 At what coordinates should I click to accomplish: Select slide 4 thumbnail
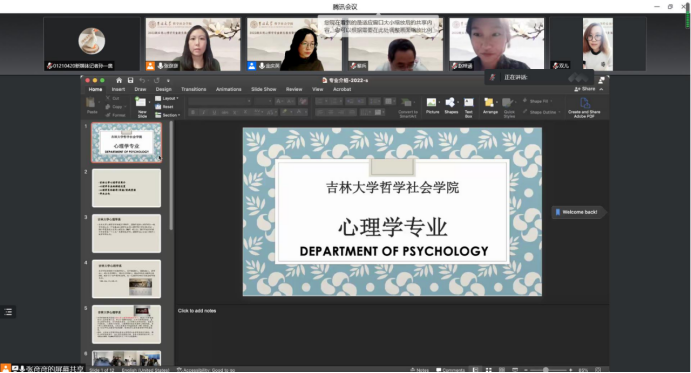(126, 279)
